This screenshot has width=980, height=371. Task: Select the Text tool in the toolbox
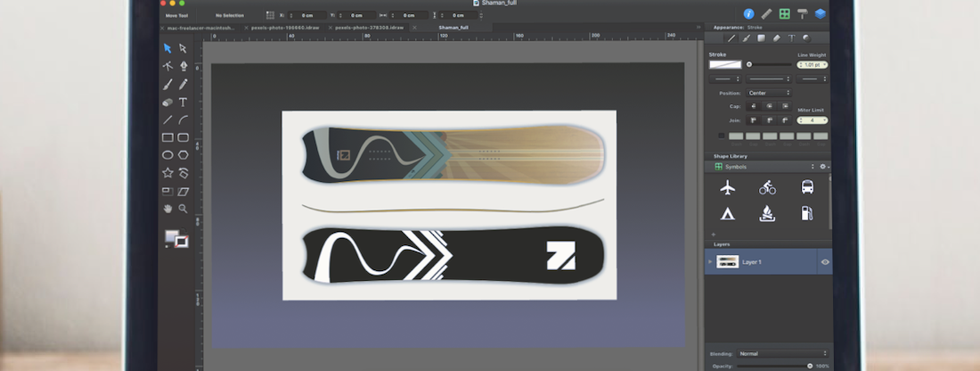[184, 102]
